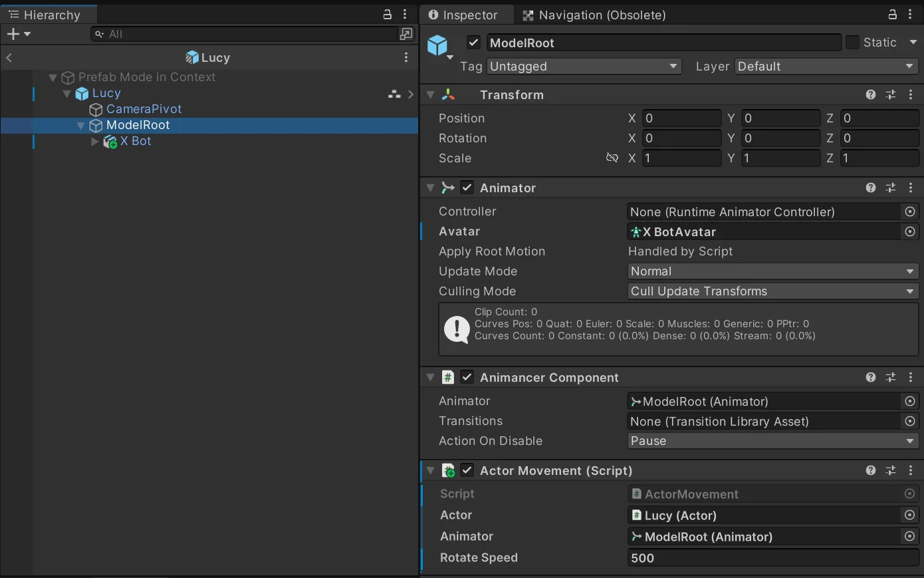
Task: Switch to Navigation (Obsolete) tab
Action: [594, 15]
